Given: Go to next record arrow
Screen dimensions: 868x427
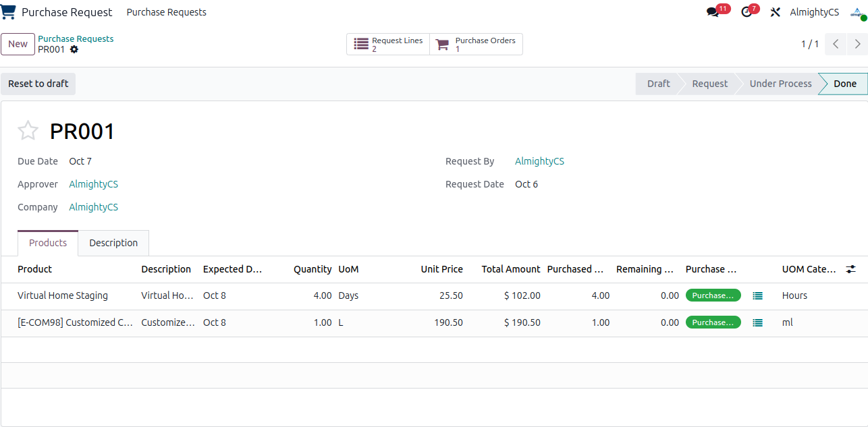Looking at the screenshot, I should (x=857, y=45).
